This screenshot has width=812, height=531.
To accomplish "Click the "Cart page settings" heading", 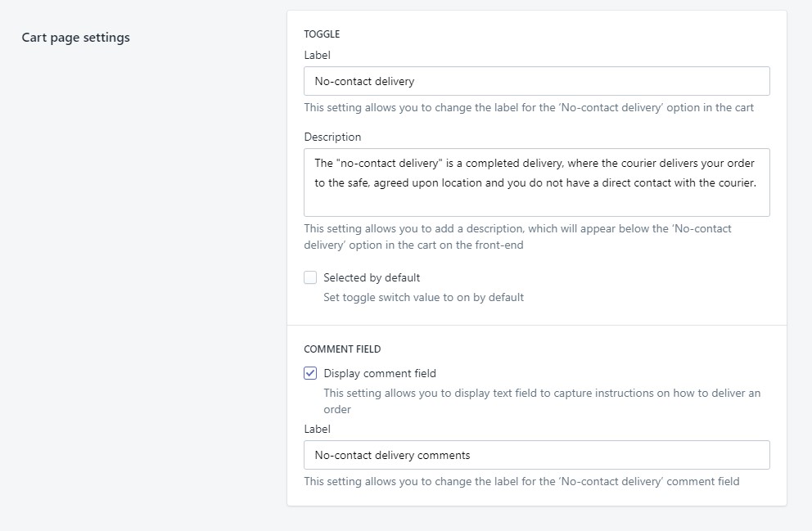I will pos(75,37).
